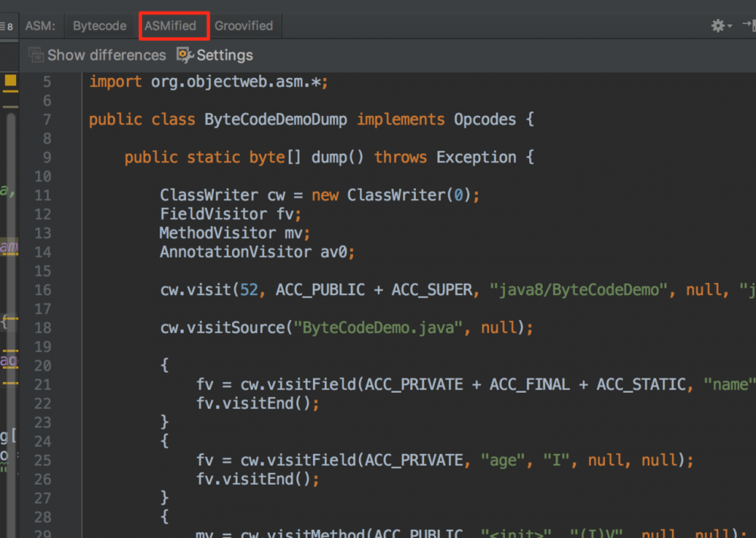
Task: Click fv.visitEnd() on line 22
Action: pyautogui.click(x=258, y=403)
